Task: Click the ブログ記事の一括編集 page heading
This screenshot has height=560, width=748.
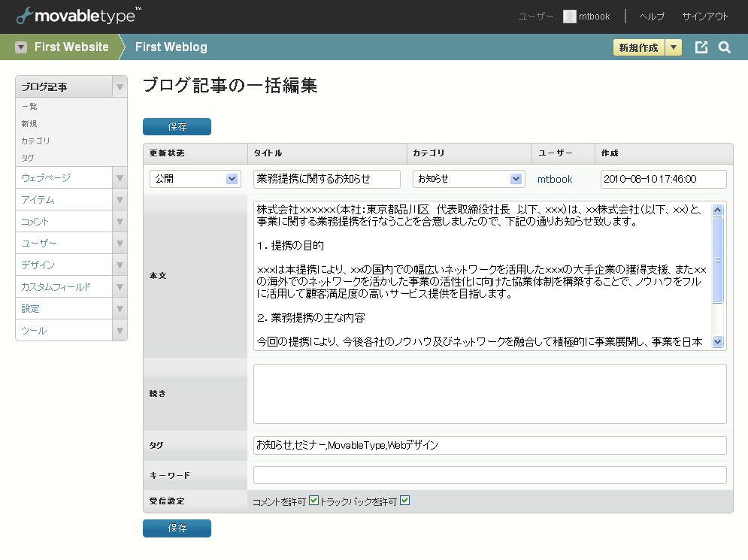Action: [230, 86]
